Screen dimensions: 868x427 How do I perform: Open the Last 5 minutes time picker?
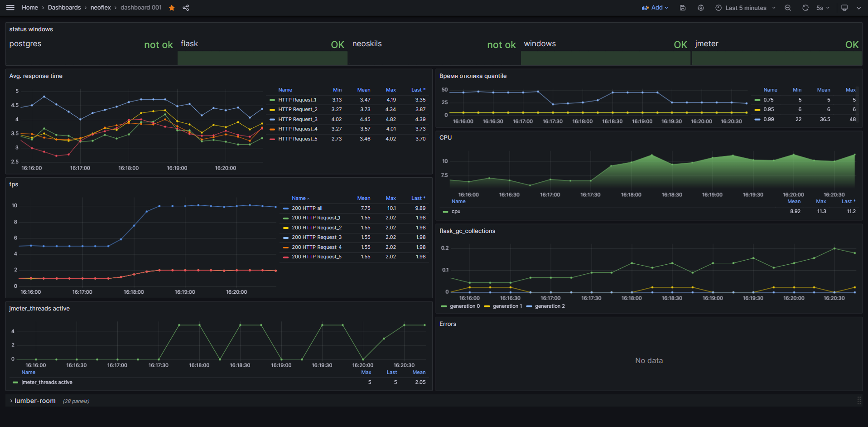coord(745,8)
